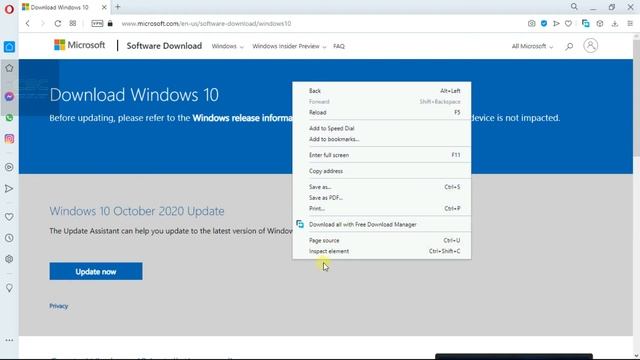Open the Opera main menu logo
This screenshot has height=360, width=640.
coord(9,9)
